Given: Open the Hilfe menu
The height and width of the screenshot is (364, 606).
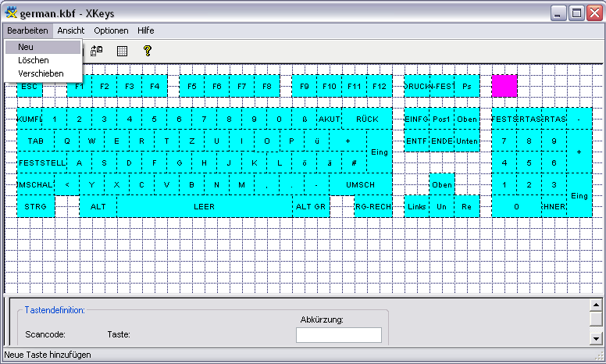Looking at the screenshot, I should point(146,30).
